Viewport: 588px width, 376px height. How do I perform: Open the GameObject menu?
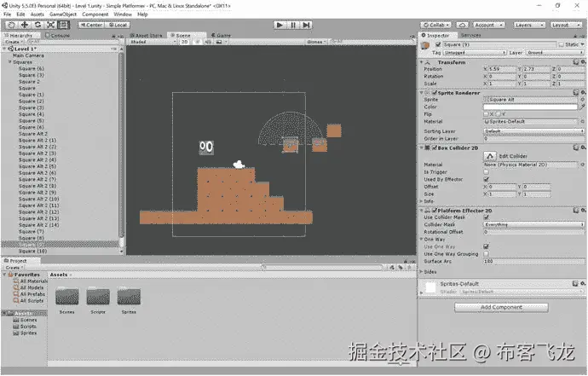62,14
